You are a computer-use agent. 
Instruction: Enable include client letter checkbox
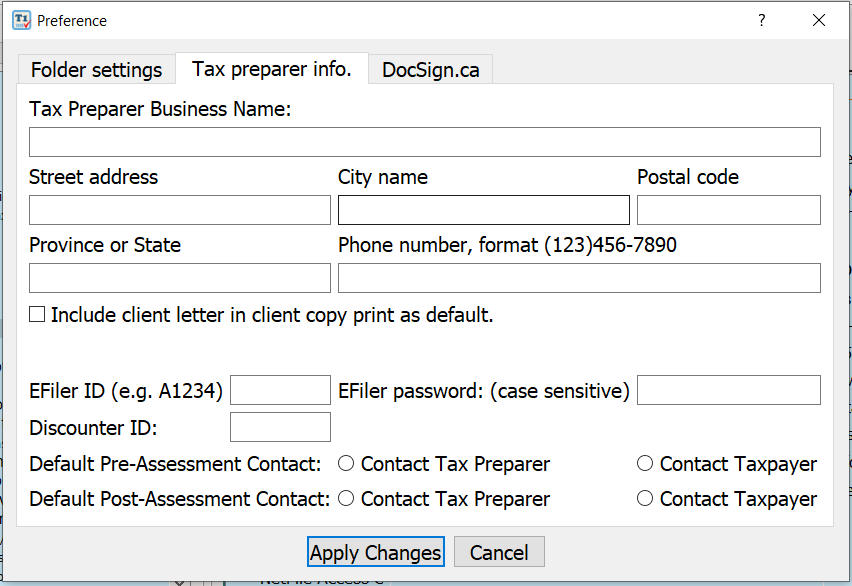point(37,315)
